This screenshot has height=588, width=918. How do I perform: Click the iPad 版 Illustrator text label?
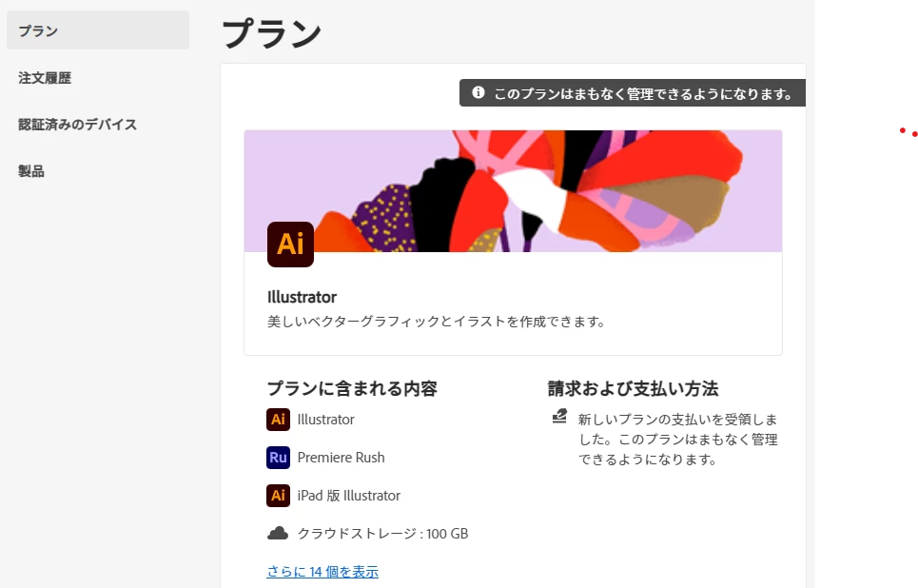349,496
